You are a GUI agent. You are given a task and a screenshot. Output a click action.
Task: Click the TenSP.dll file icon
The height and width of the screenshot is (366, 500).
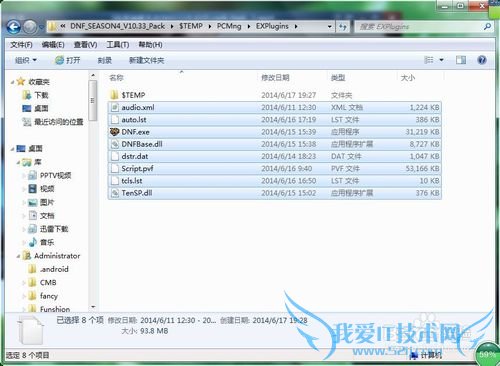point(115,193)
